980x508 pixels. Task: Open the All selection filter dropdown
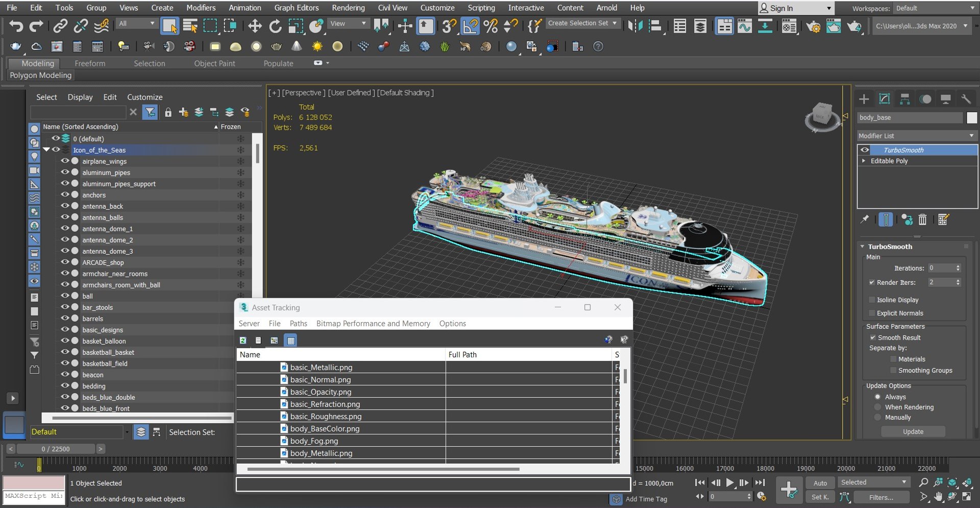coord(136,23)
